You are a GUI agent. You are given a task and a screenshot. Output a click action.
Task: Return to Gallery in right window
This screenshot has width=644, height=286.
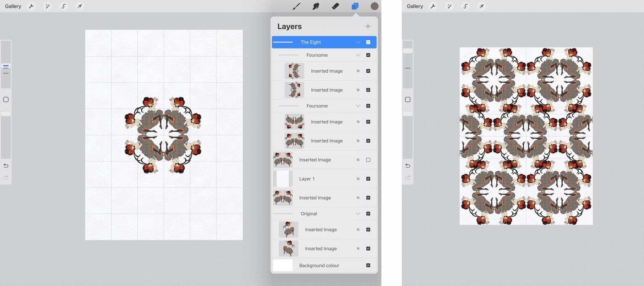tap(415, 6)
